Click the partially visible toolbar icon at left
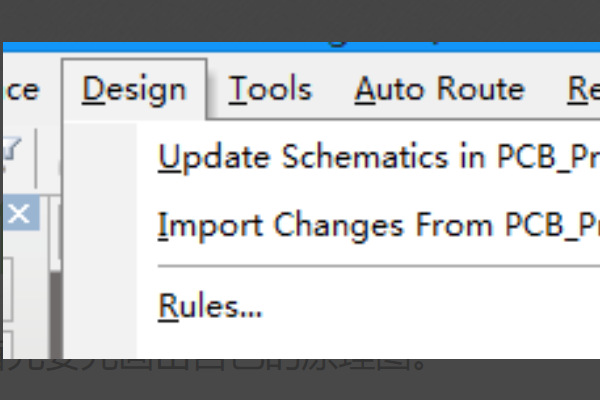600x400 pixels. 10,150
